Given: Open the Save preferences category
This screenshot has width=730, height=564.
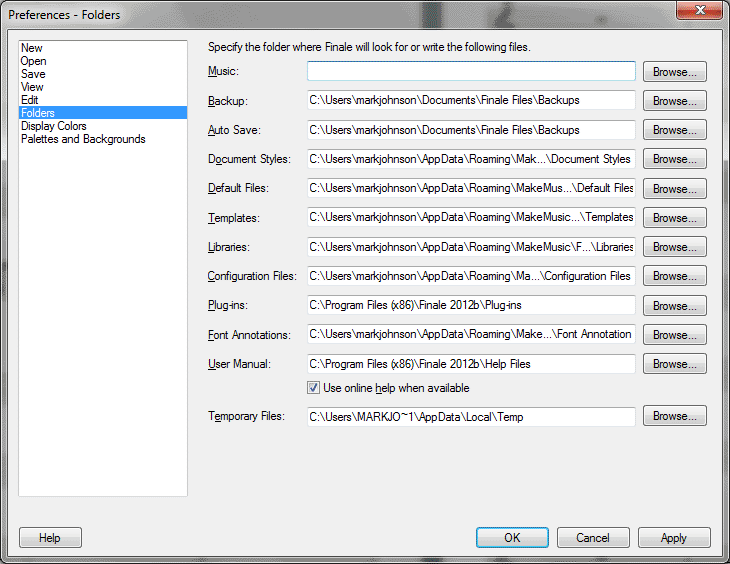Looking at the screenshot, I should (33, 74).
